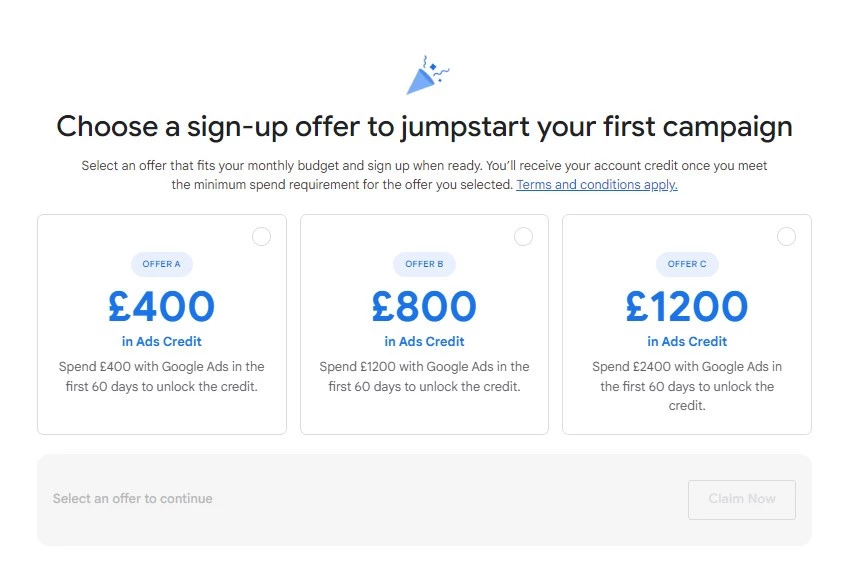The width and height of the screenshot is (849, 588).
Task: Click the OFFER B badge label
Action: tap(424, 264)
